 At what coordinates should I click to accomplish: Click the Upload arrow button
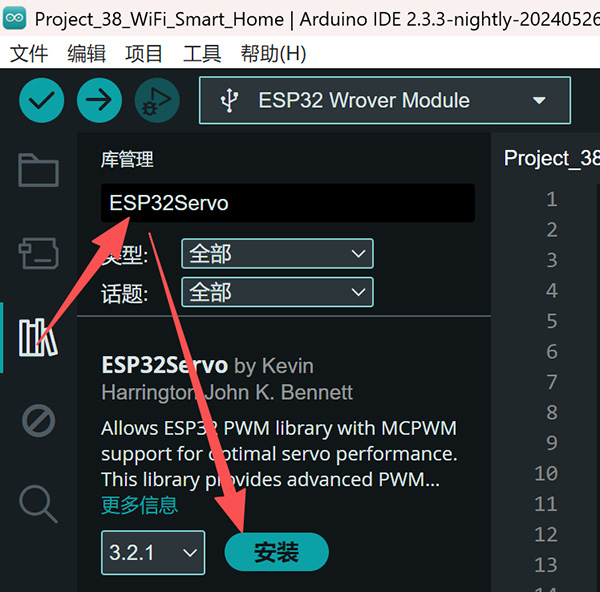tap(99, 100)
